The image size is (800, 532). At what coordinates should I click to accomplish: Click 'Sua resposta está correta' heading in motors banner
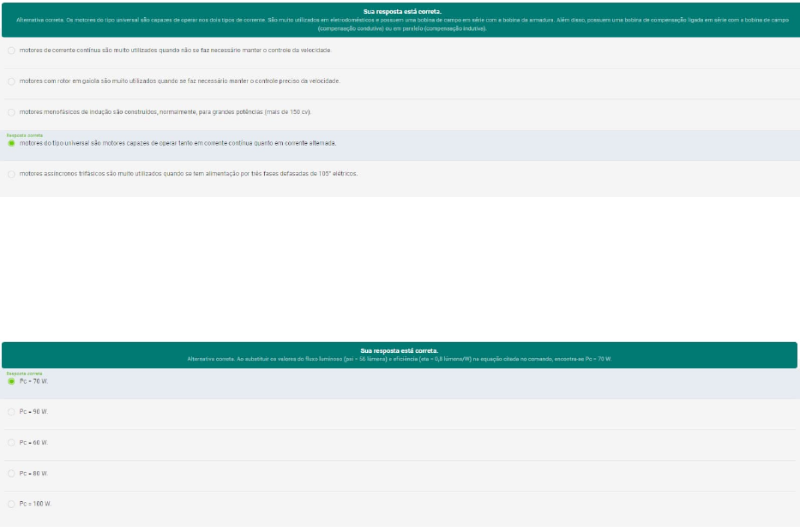point(400,11)
